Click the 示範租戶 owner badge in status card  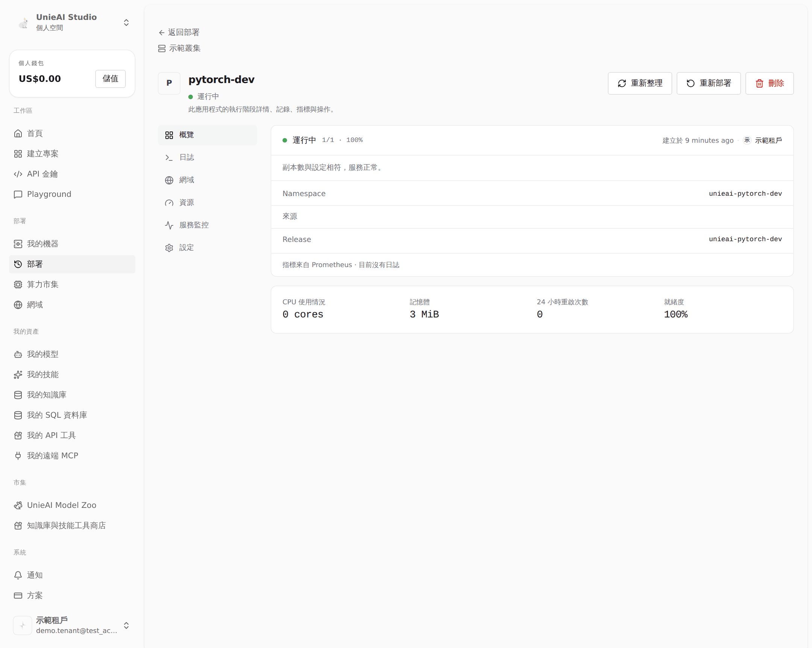click(763, 140)
